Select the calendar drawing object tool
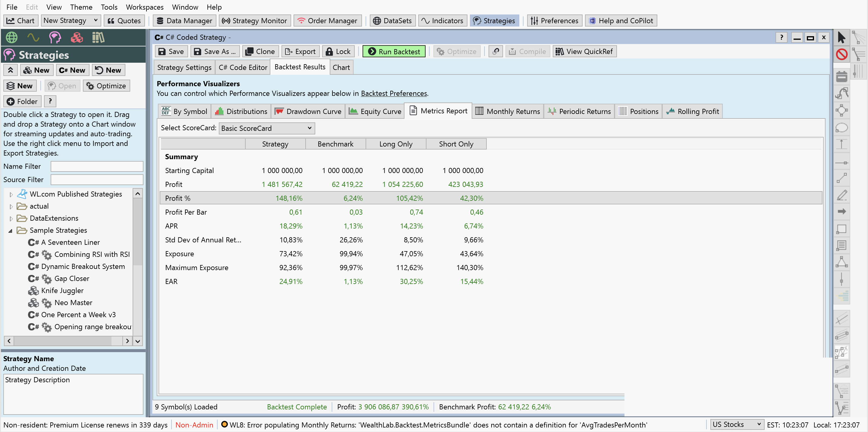This screenshot has width=868, height=432. tap(841, 77)
